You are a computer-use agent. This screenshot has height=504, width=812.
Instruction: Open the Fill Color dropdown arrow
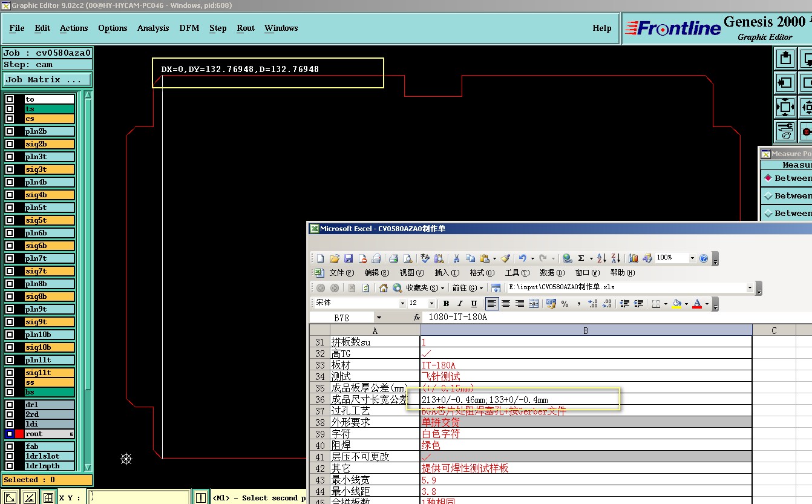click(687, 304)
